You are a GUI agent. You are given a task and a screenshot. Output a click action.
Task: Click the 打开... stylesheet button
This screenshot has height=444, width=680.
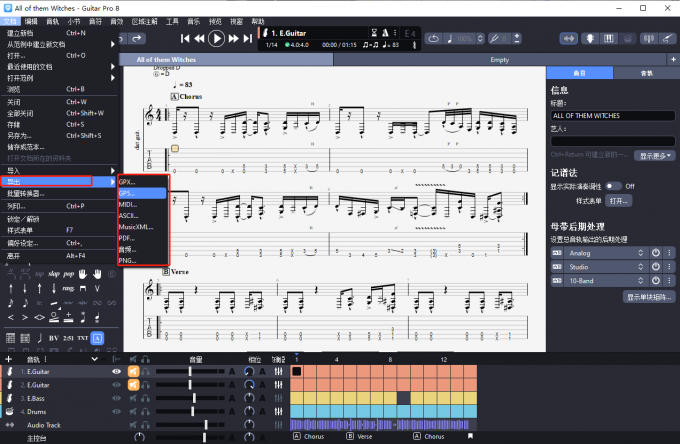(x=620, y=200)
